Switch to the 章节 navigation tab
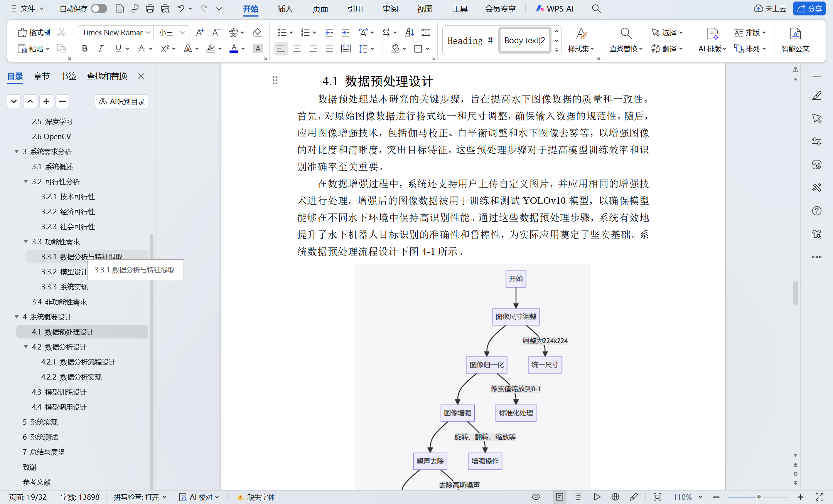The image size is (833, 504). pyautogui.click(x=41, y=76)
